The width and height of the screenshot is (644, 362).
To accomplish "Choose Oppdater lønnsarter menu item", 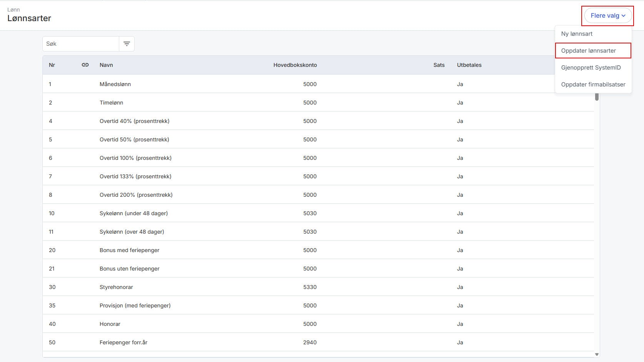I will (x=588, y=51).
